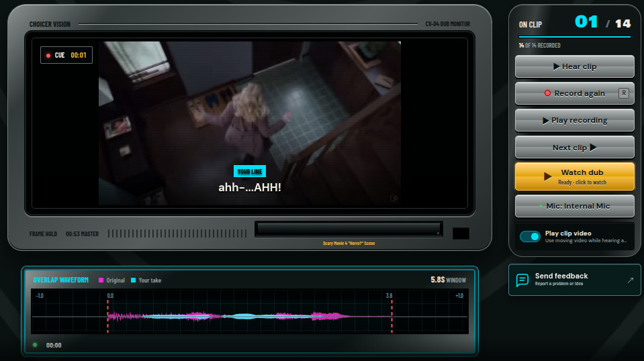Click the dark progress bar under video
The height and width of the screenshot is (361, 644).
349,229
